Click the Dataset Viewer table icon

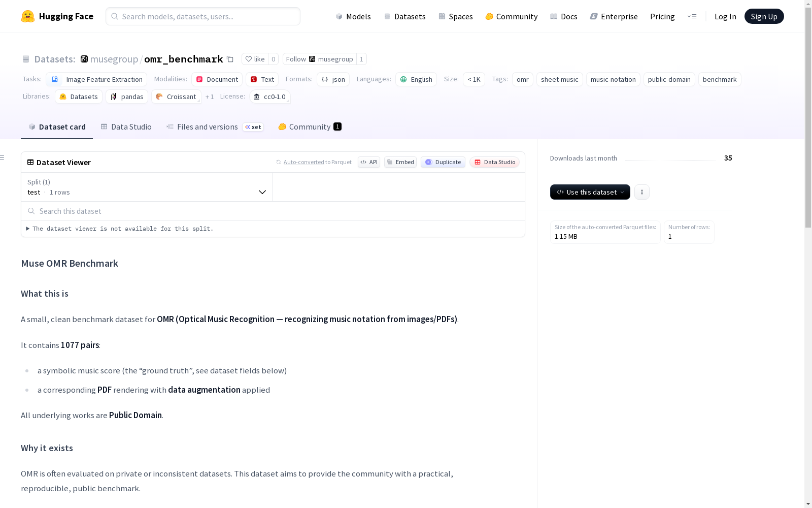pyautogui.click(x=30, y=162)
